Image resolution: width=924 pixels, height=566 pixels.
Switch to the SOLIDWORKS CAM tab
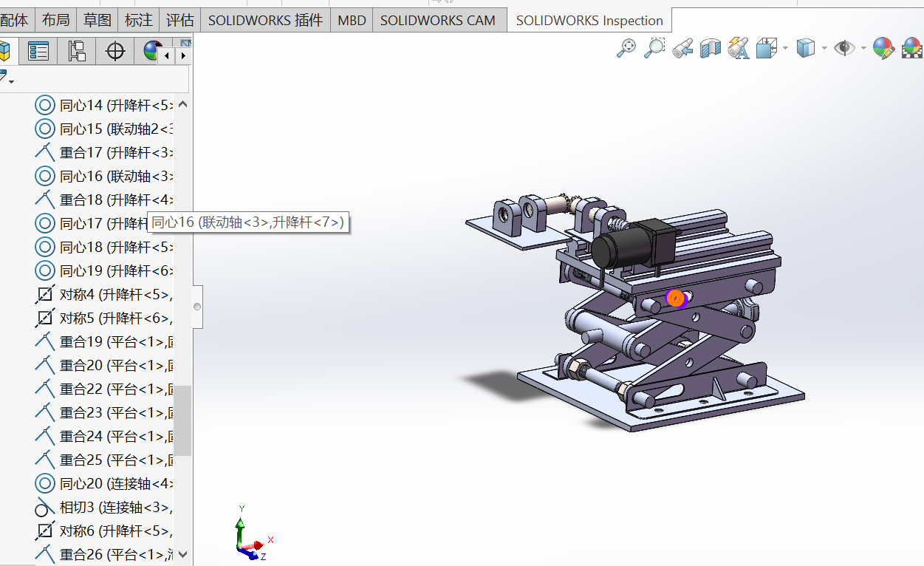point(437,21)
